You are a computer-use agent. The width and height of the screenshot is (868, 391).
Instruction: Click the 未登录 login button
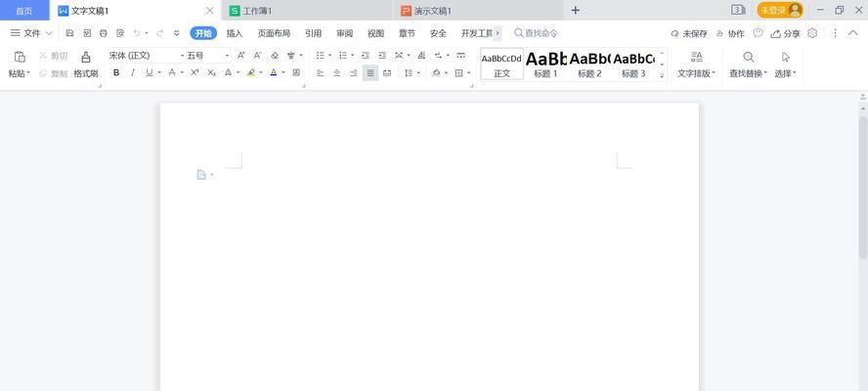[779, 10]
